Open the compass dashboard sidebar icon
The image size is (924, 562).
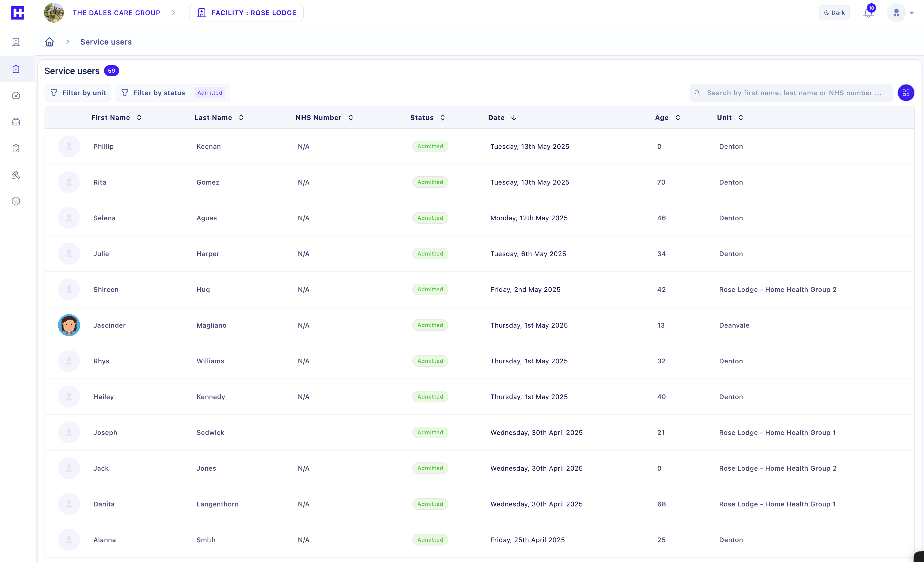pyautogui.click(x=16, y=96)
